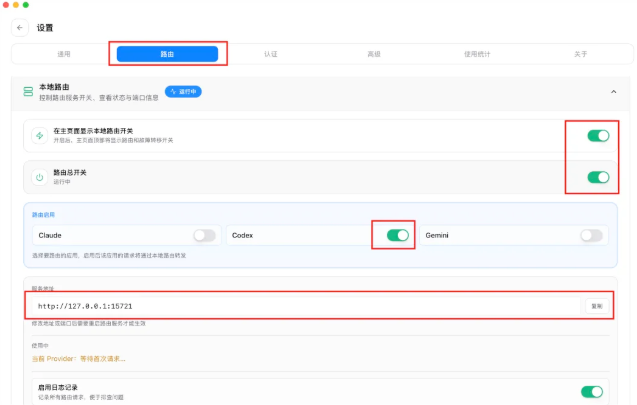This screenshot has width=637, height=405.
Task: Open the 高级 tab
Action: click(374, 54)
